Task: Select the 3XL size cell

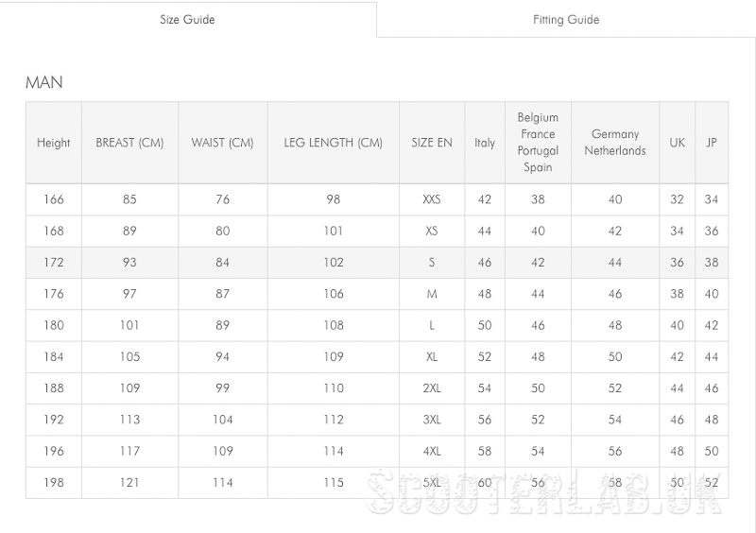Action: click(x=432, y=420)
